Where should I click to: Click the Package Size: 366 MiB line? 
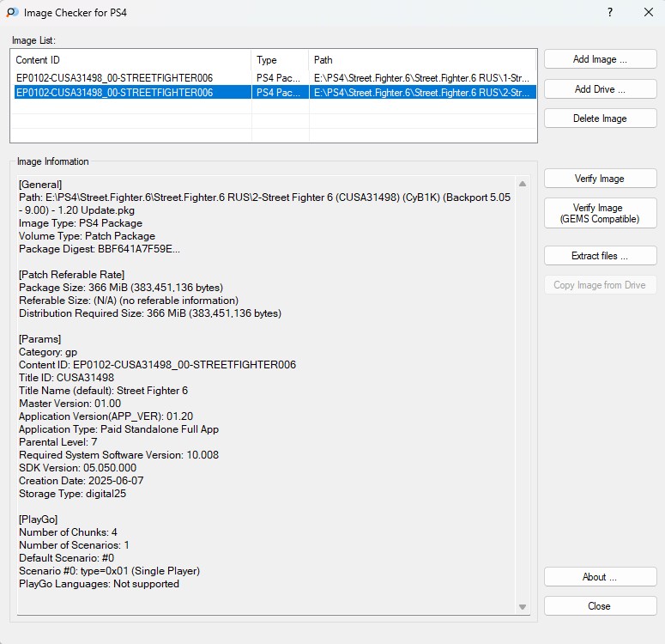tap(121, 288)
